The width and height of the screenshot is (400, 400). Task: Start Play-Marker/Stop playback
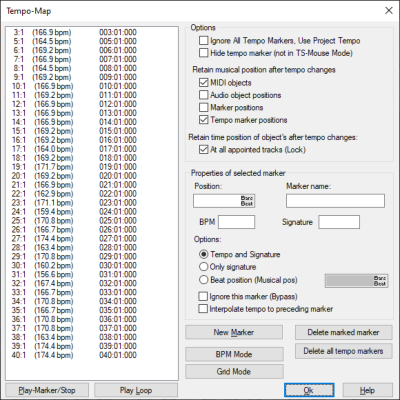[47, 390]
